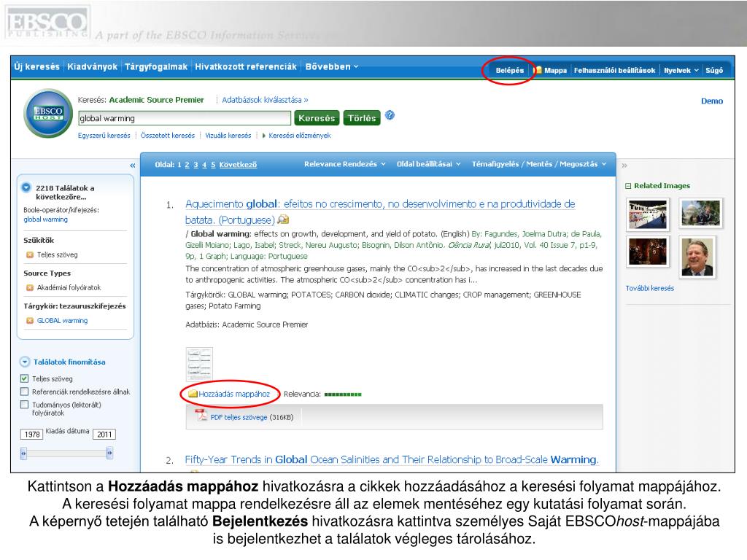Collapse right panel with double chevron
The width and height of the screenshot is (747, 560).
(624, 166)
